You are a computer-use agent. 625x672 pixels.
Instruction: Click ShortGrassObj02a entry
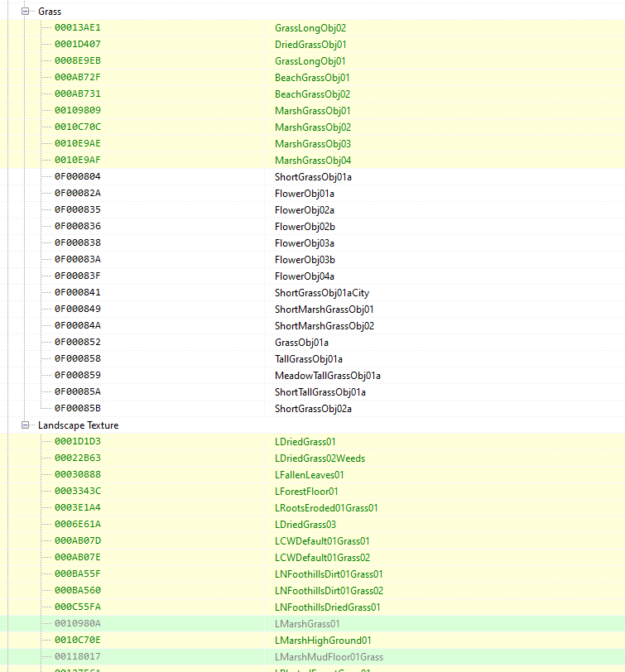(313, 409)
